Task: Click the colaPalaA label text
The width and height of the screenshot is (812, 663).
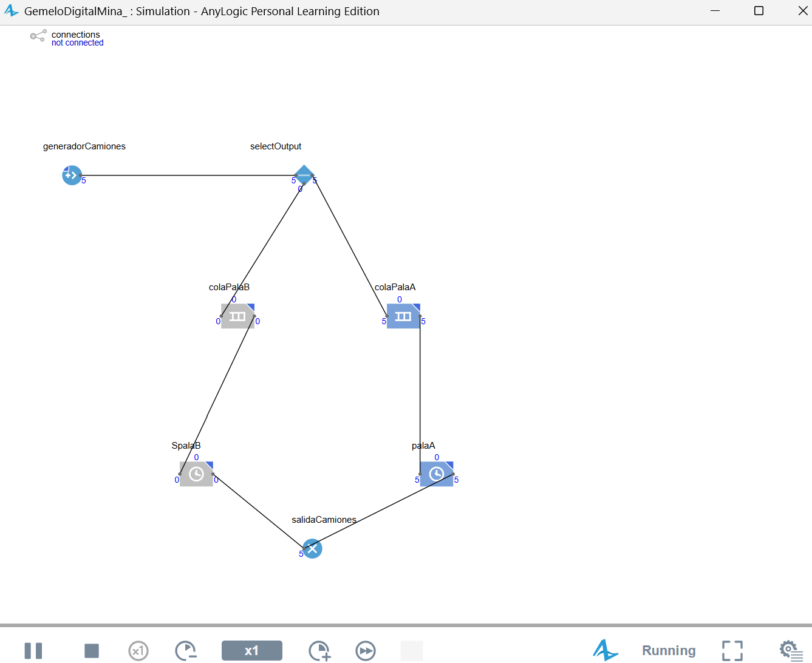Action: click(395, 287)
